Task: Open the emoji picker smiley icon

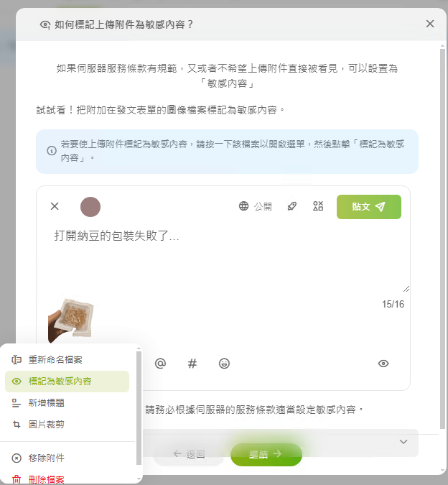Action: (x=224, y=363)
